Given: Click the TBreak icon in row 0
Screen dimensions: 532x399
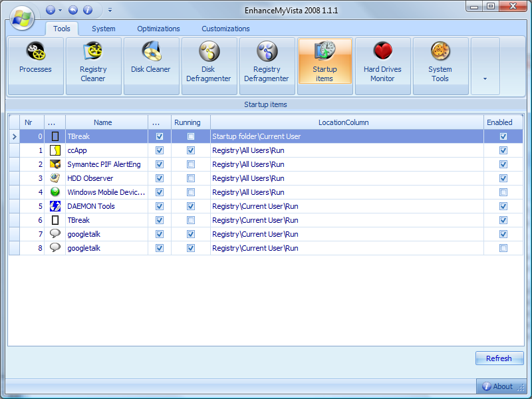Looking at the screenshot, I should pyautogui.click(x=55, y=136).
